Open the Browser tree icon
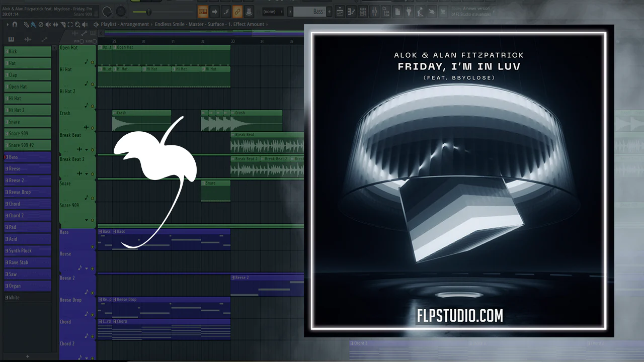 [x=385, y=11]
